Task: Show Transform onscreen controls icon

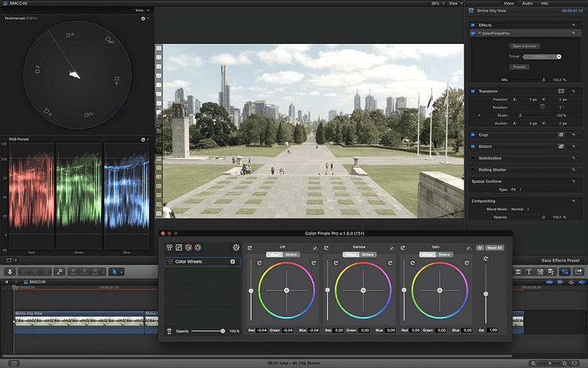Action: [x=561, y=91]
